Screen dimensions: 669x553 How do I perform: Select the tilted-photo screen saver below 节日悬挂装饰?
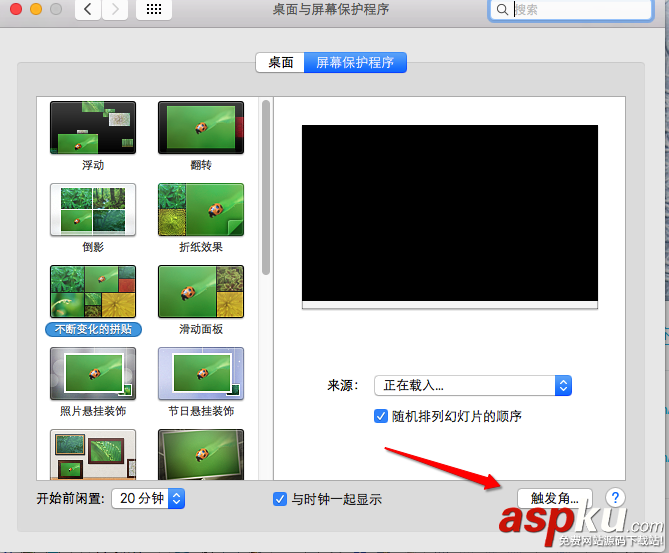(201, 454)
